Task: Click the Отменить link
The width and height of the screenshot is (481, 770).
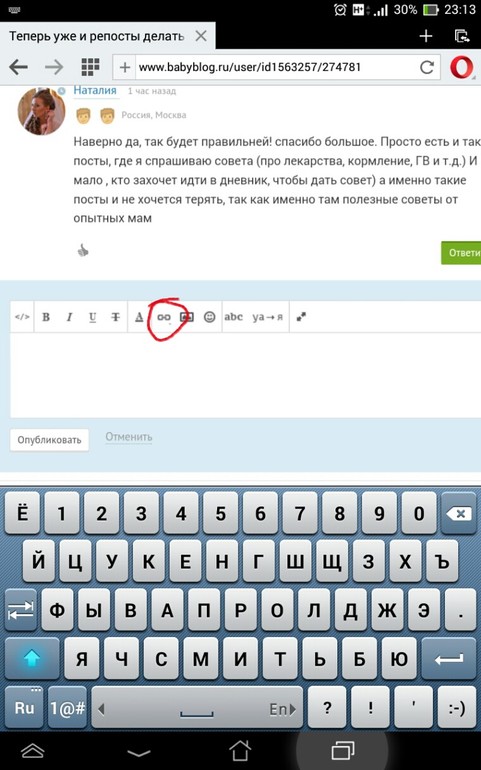Action: [129, 437]
